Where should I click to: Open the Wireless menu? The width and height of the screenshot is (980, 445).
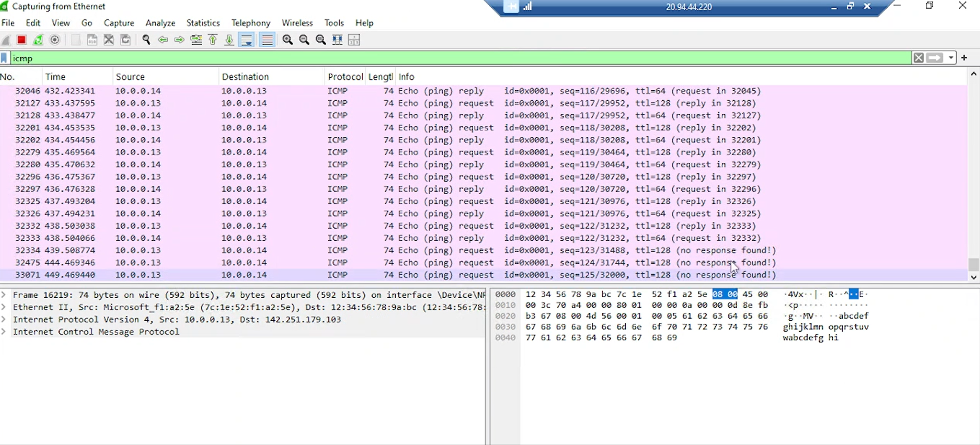297,23
